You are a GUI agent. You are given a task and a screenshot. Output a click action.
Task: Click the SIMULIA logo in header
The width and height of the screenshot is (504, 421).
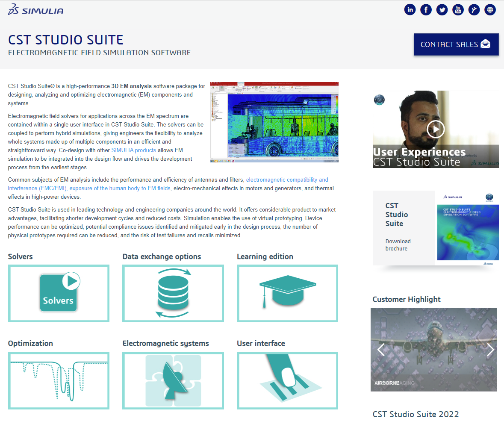pyautogui.click(x=35, y=10)
